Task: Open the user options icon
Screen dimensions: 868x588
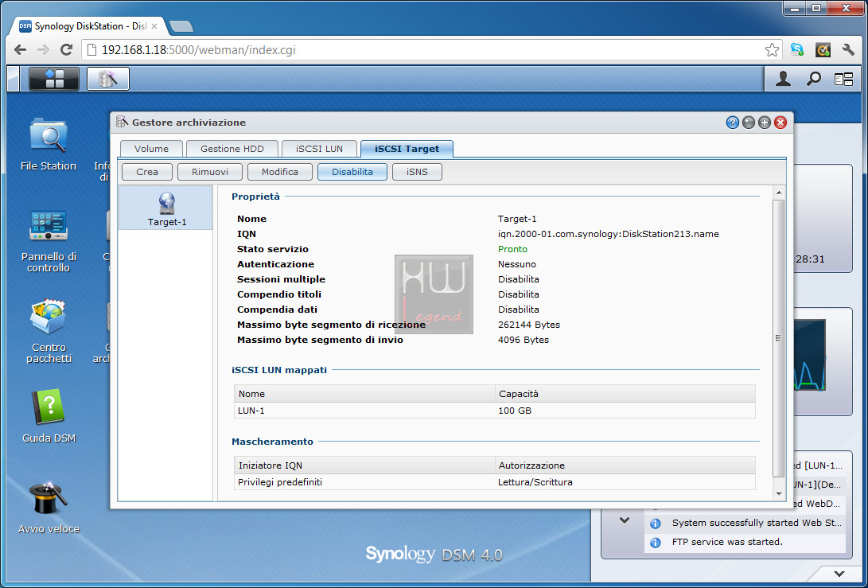Action: 783,79
